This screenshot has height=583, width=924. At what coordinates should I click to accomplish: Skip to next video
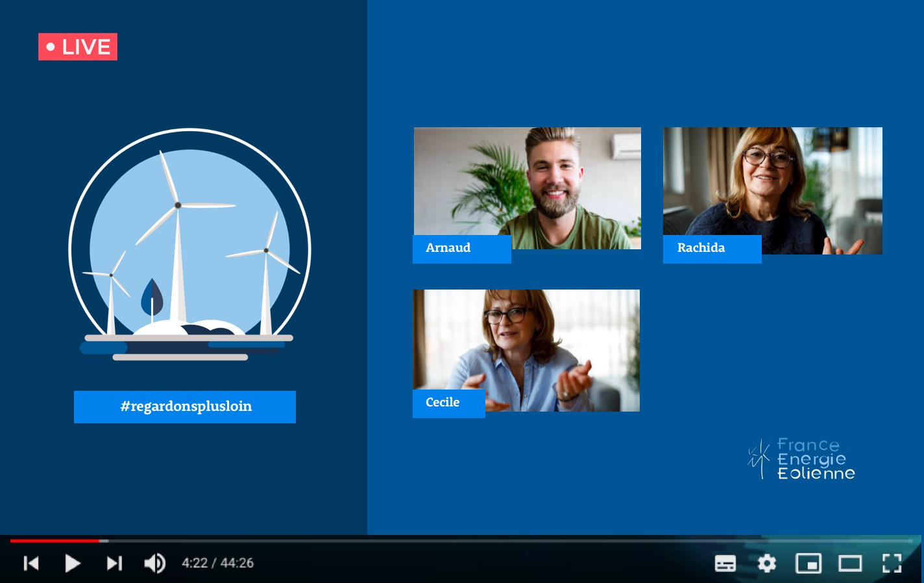[114, 563]
